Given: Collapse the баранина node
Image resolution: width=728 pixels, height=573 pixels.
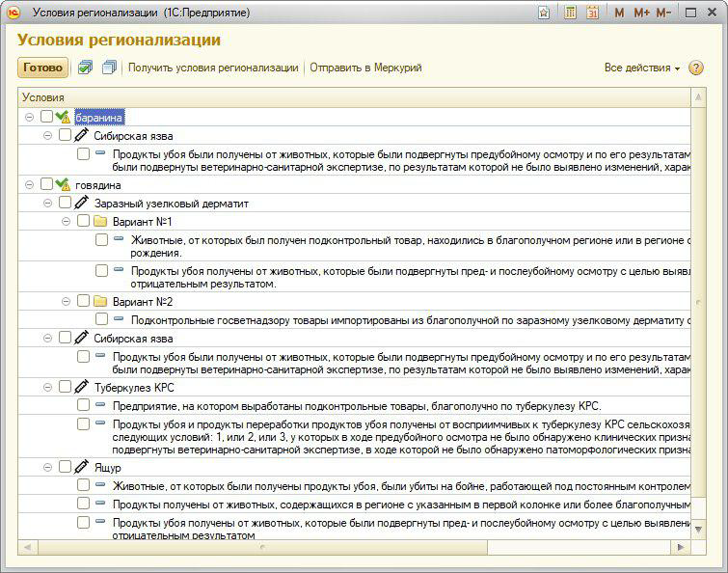Looking at the screenshot, I should 29,118.
